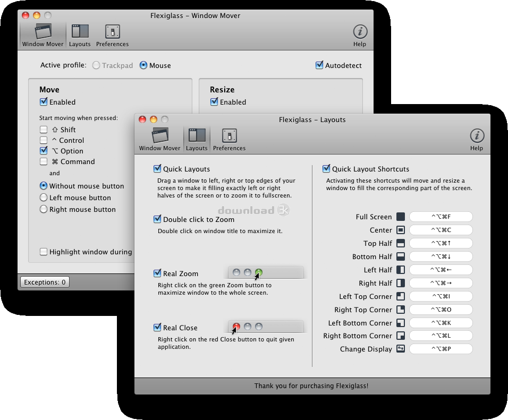Click the Top Half layout icon
Image resolution: width=508 pixels, height=420 pixels.
click(401, 243)
